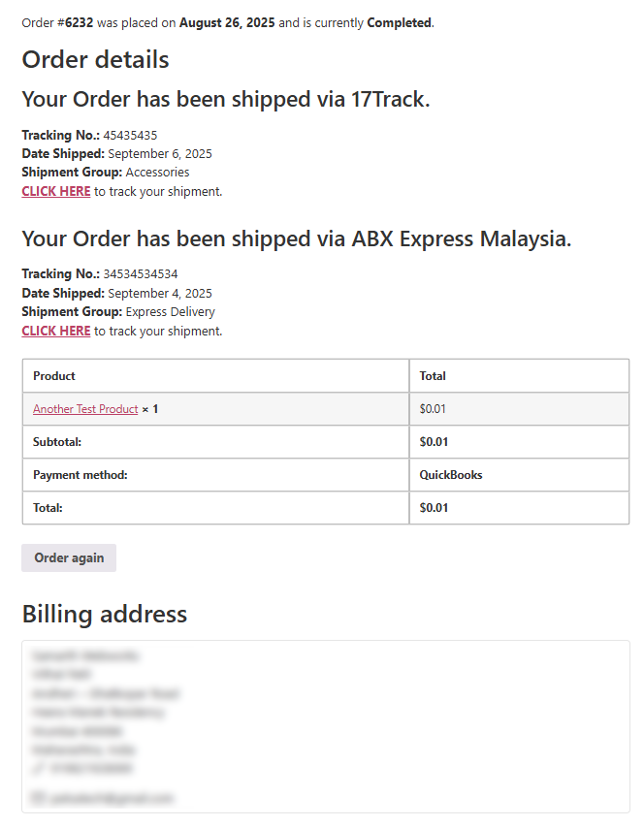Open the 17Track shipment CLICK HERE link

tap(56, 192)
